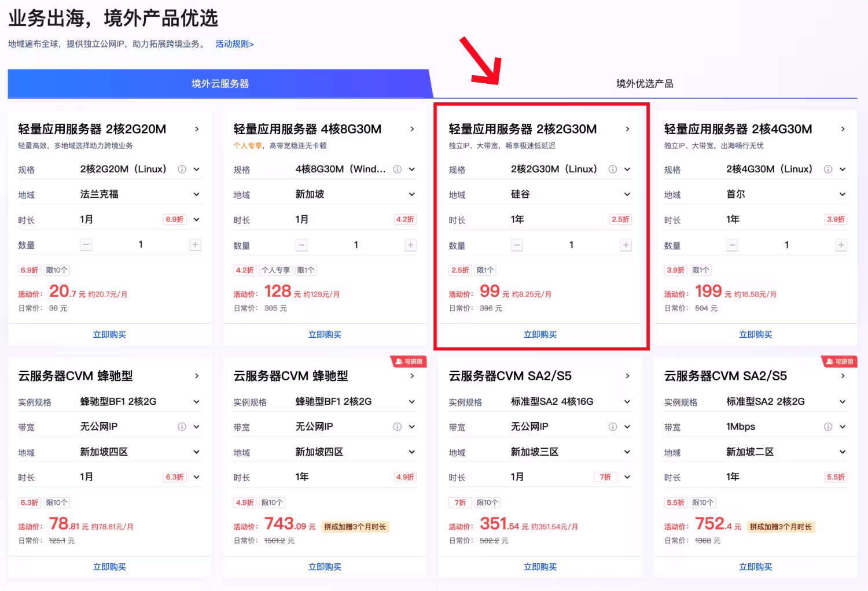Image resolution: width=868 pixels, height=591 pixels.
Task: Click 立即购买 for 99元 server
Action: click(540, 334)
